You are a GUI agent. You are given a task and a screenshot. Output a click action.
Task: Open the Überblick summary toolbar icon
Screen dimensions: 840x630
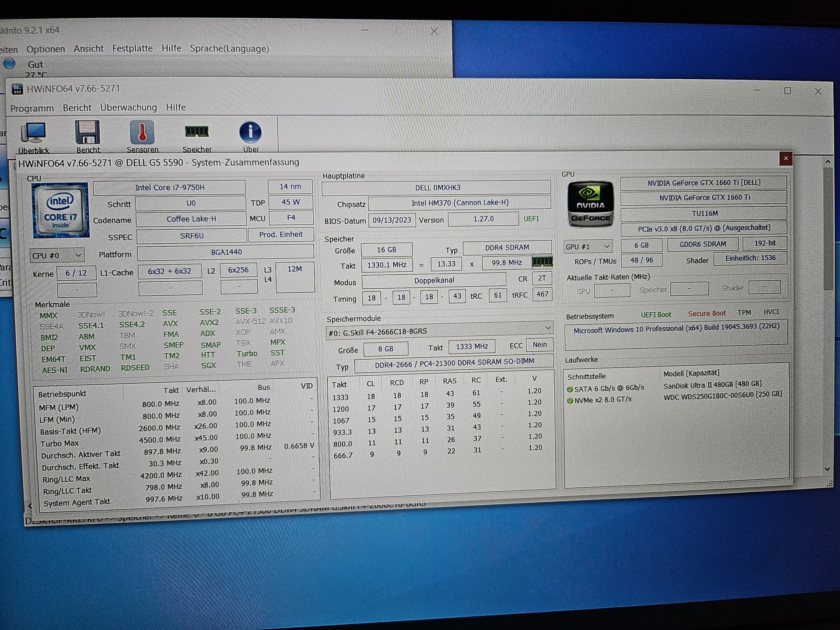[x=33, y=137]
